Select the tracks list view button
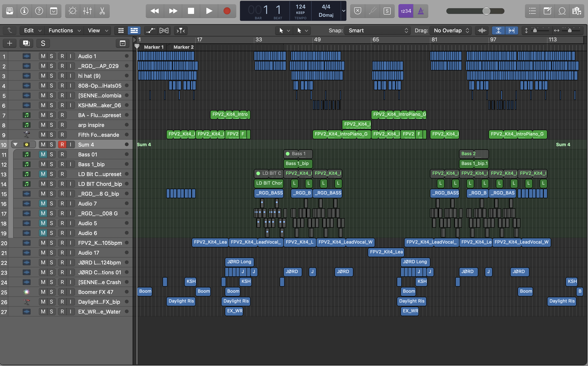Viewport: 588px width, 366px height. coord(134,30)
